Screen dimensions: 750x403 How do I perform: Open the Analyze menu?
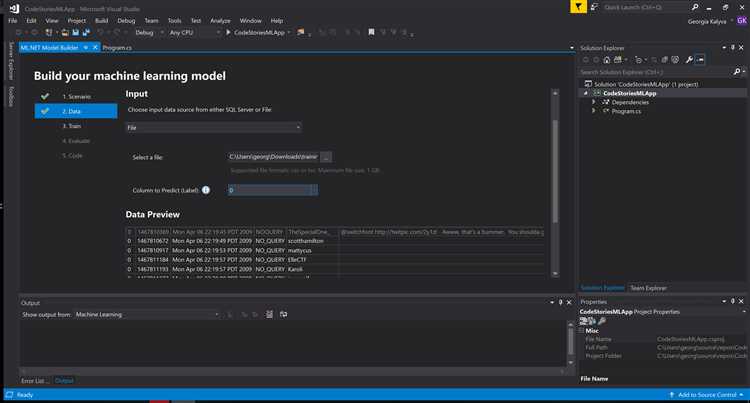coord(220,21)
